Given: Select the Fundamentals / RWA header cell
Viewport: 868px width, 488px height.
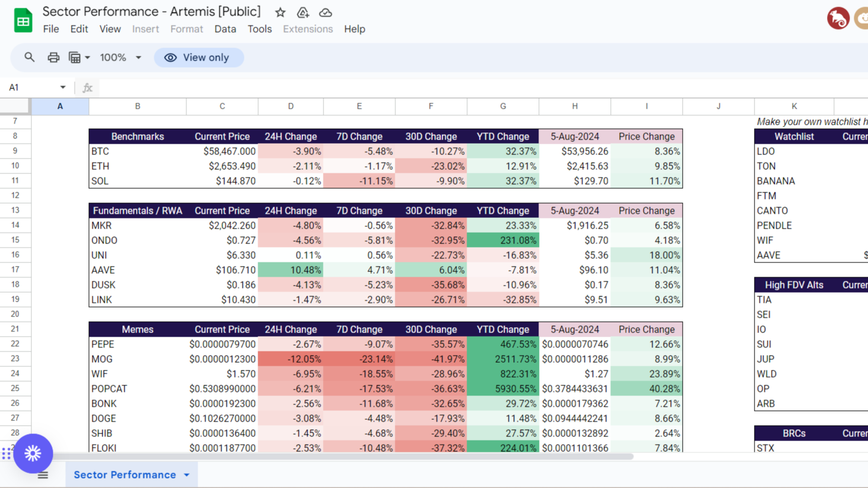Looking at the screenshot, I should (x=138, y=211).
